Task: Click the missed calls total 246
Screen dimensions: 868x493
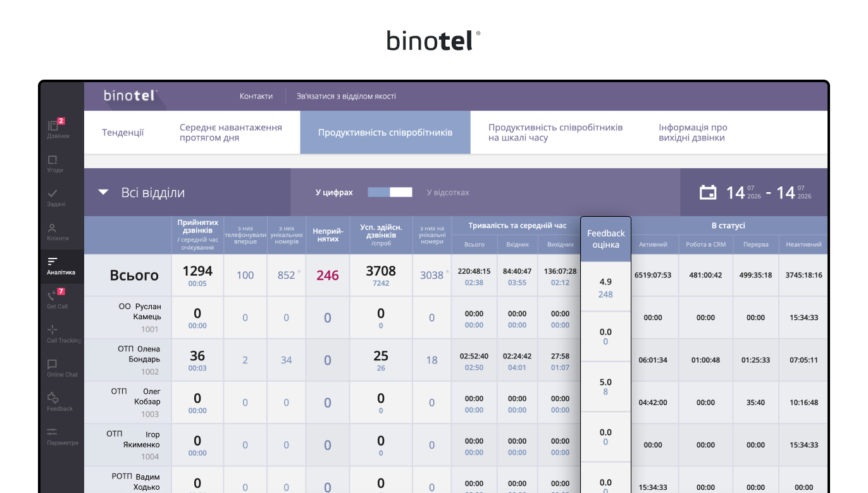Action: pos(328,276)
